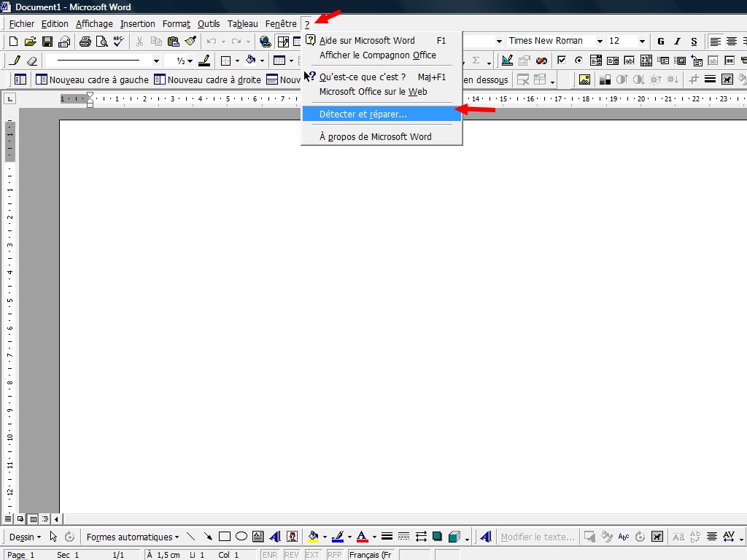
Task: Click the Insert Picture icon
Action: click(x=584, y=79)
